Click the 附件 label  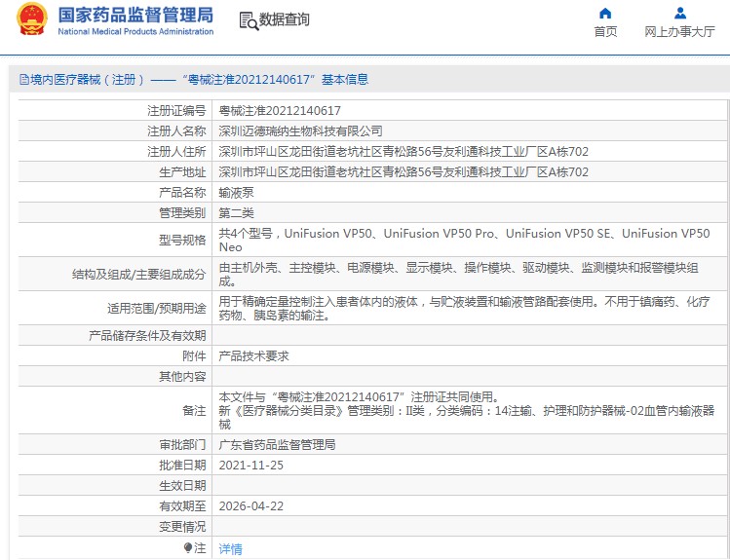pyautogui.click(x=194, y=356)
